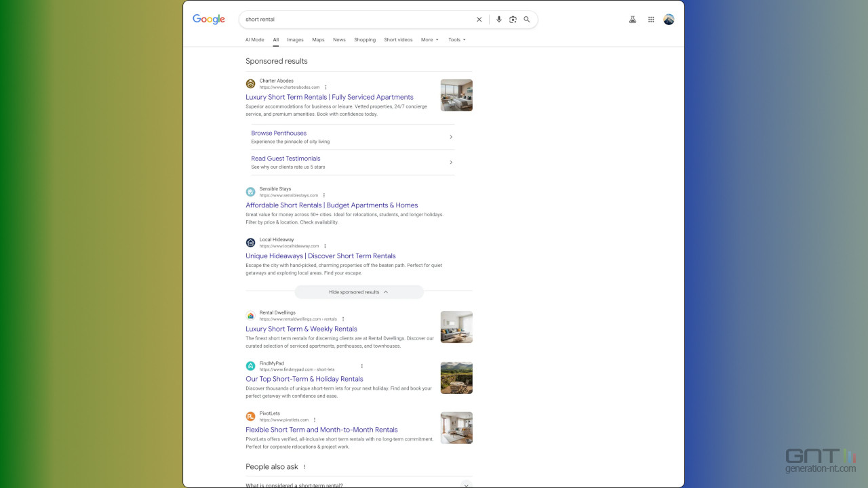Switch to the Images tab
Viewport: 868px width, 488px height.
pyautogui.click(x=295, y=40)
